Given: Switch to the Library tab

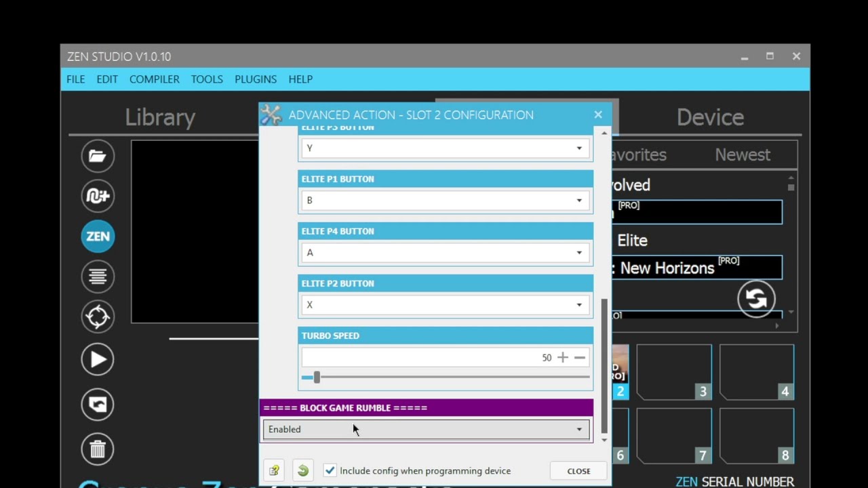Looking at the screenshot, I should pyautogui.click(x=160, y=117).
